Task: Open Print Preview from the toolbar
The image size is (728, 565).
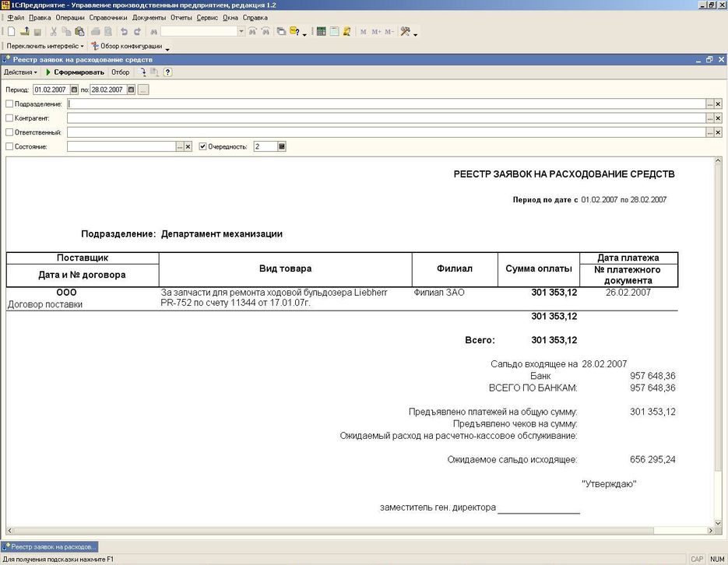Action: 108,32
